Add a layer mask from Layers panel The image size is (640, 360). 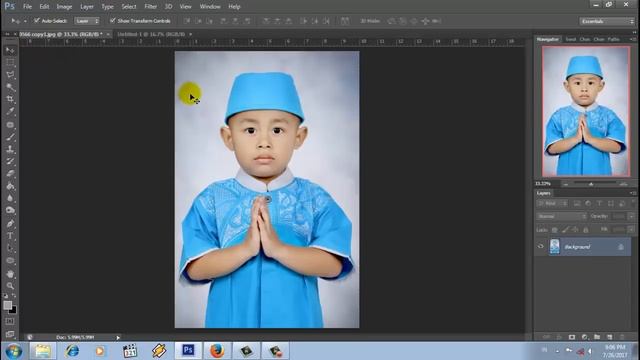(x=572, y=337)
